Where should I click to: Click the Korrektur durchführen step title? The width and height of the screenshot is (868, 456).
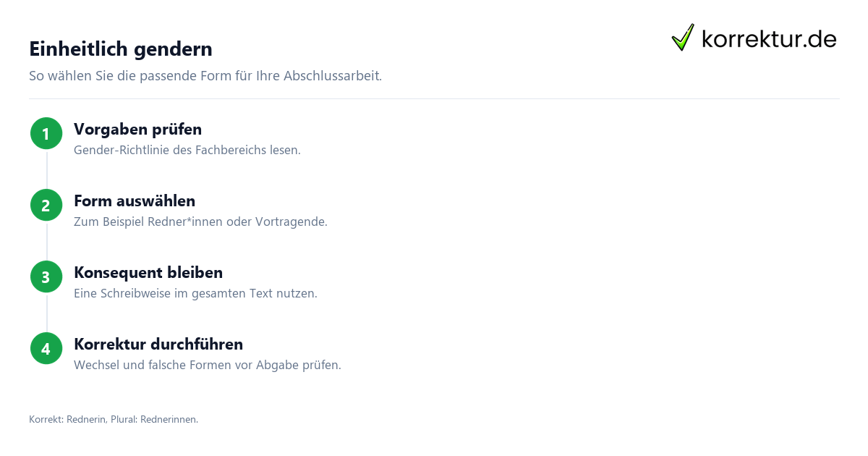point(158,344)
